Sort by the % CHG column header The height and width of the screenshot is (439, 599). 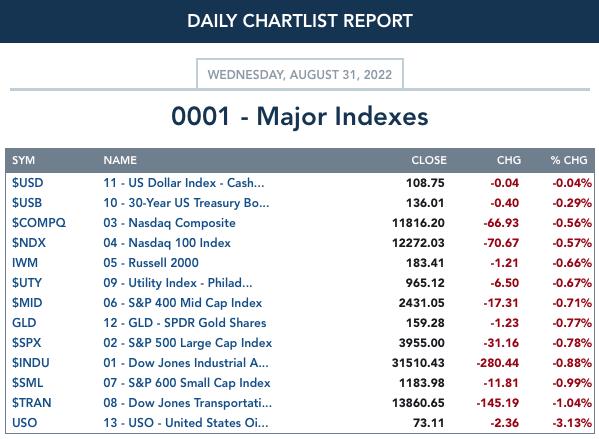[569, 160]
